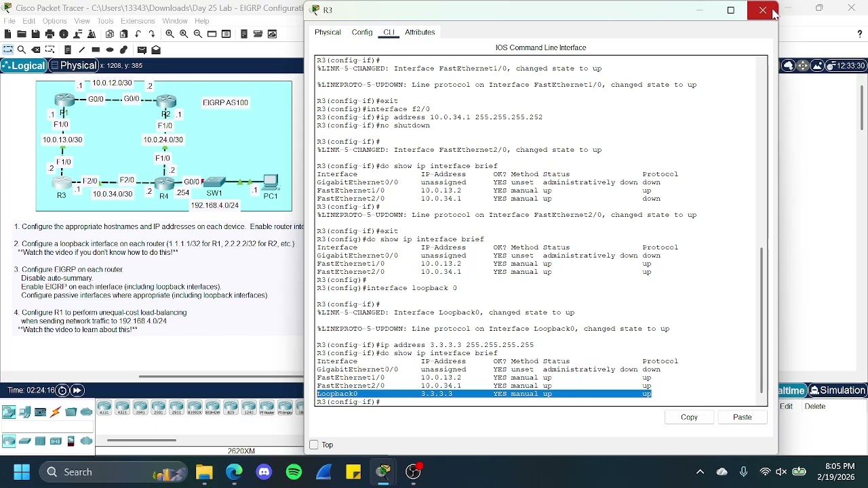The height and width of the screenshot is (488, 868).
Task: Click the Move Object arrows icon
Action: pos(803,66)
